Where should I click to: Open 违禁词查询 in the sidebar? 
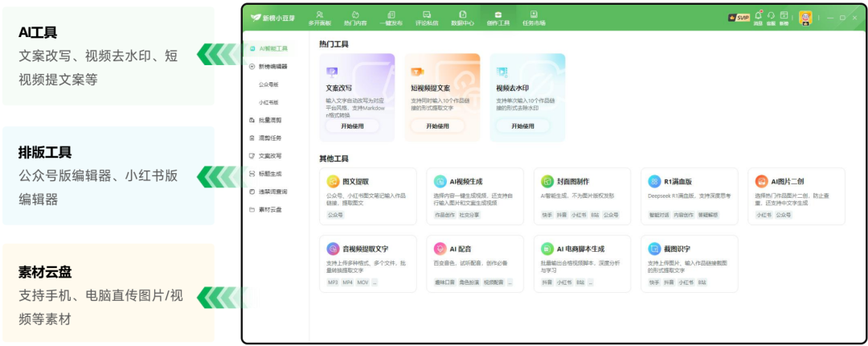coord(269,192)
